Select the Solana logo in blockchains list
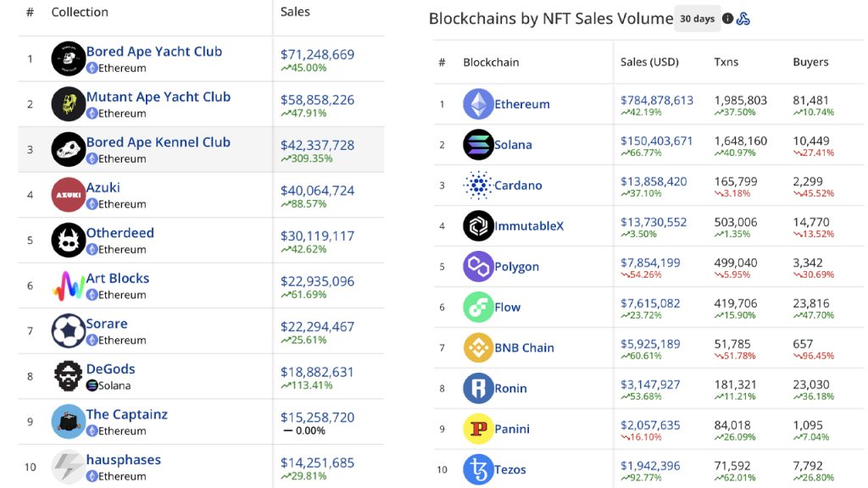This screenshot has height=488, width=868. pos(478,144)
